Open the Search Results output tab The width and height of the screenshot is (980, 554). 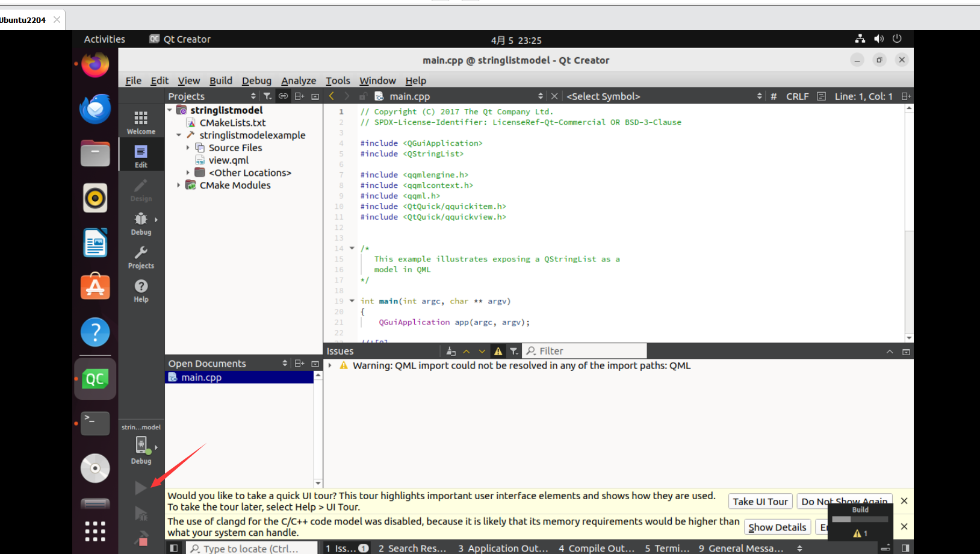coord(413,548)
